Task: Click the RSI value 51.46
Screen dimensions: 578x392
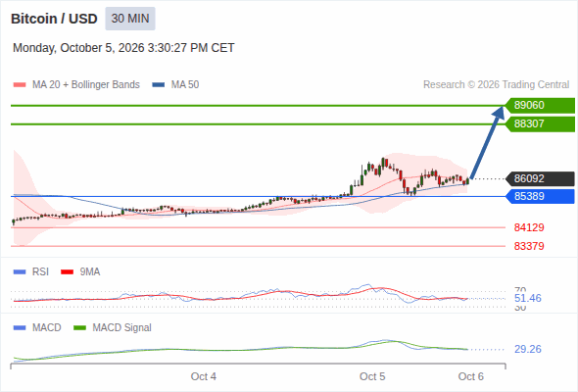Action: pyautogui.click(x=528, y=298)
